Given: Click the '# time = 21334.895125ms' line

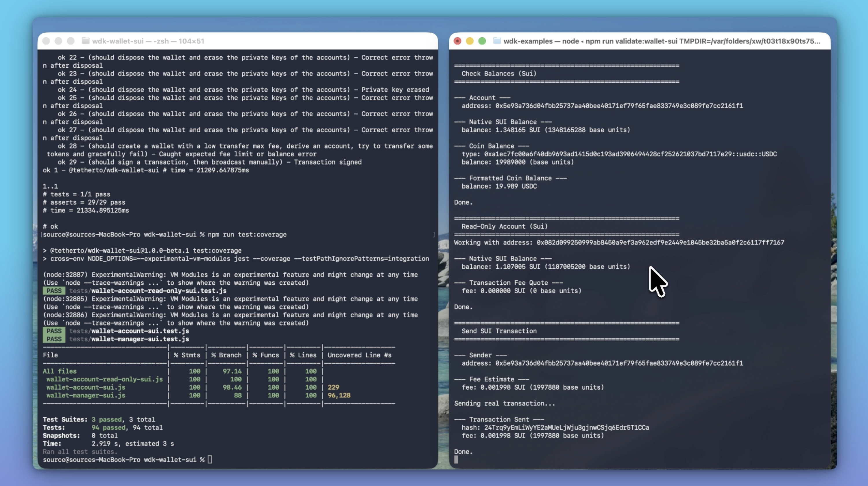Looking at the screenshot, I should tap(86, 210).
